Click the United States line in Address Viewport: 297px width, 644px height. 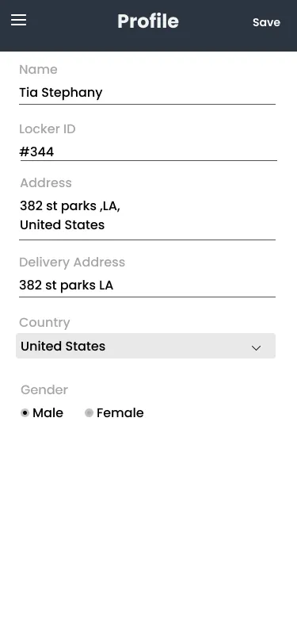point(63,225)
